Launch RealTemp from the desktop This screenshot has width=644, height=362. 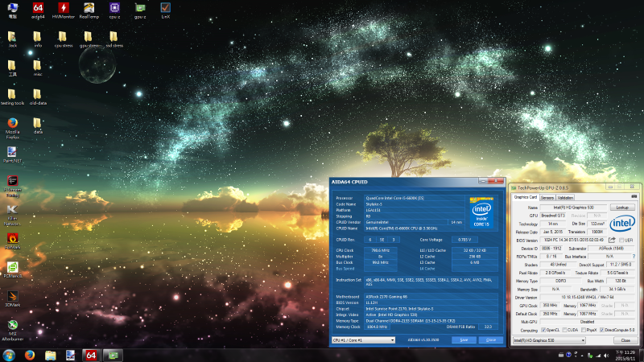89,9
